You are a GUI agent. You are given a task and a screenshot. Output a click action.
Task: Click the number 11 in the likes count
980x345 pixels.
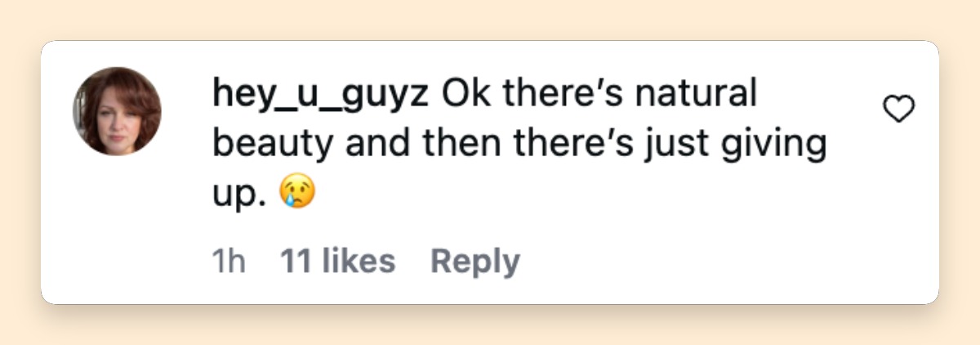pyautogui.click(x=294, y=262)
